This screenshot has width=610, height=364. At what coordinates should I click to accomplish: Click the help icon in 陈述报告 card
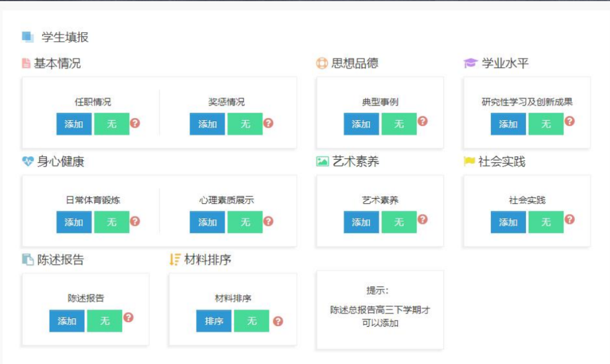pos(128,317)
